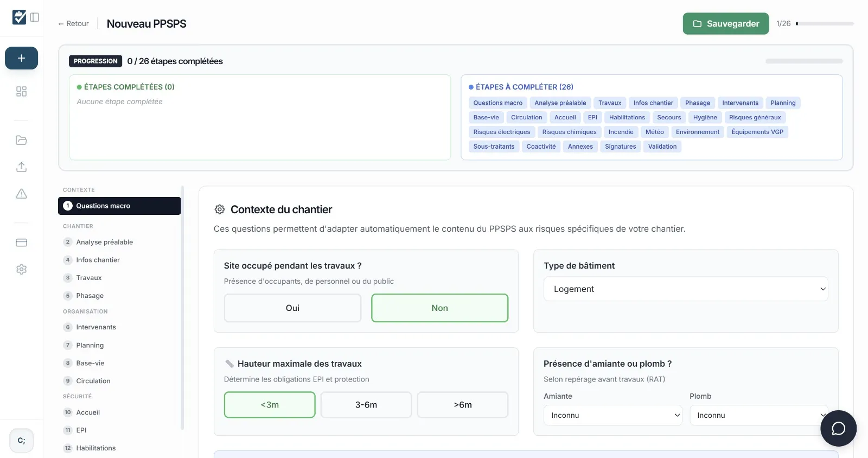Choose the >6m height option
This screenshot has height=458, width=868.
(x=463, y=405)
